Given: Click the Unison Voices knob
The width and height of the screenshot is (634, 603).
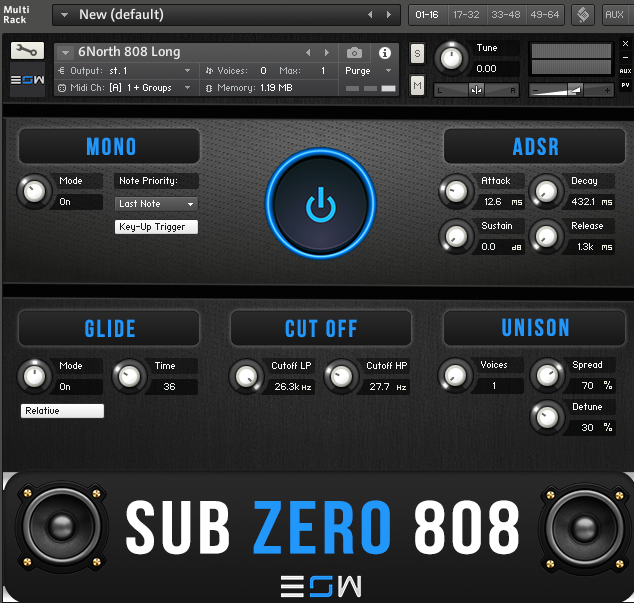Looking at the screenshot, I should click(x=455, y=376).
